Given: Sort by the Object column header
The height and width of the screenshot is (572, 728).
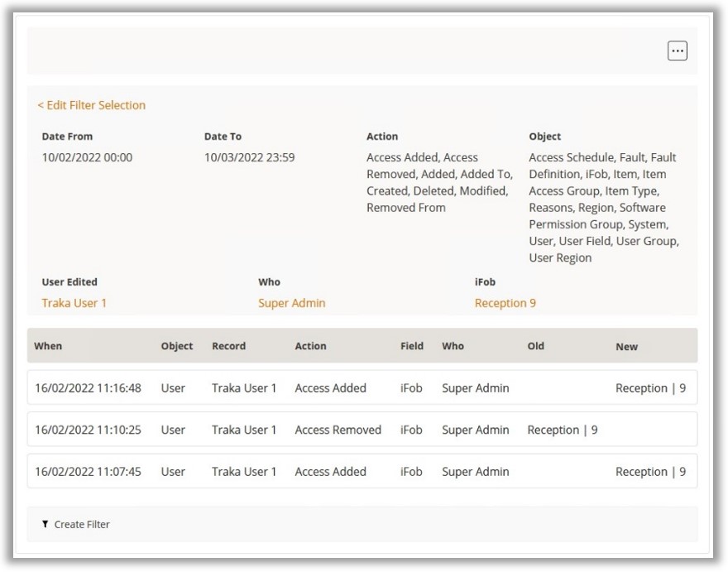Looking at the screenshot, I should pyautogui.click(x=177, y=346).
